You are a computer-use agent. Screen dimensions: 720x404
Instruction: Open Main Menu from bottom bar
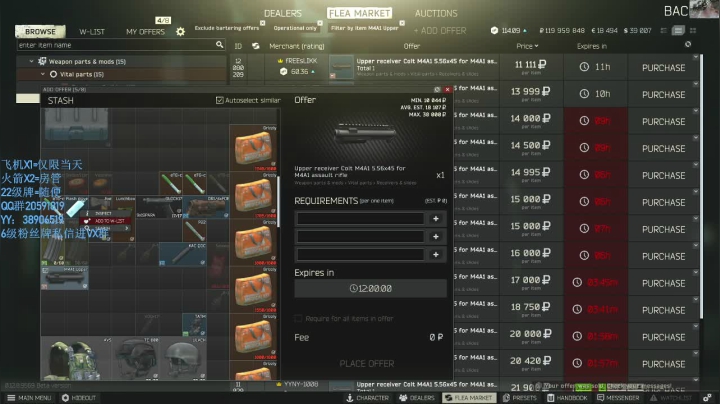click(x=29, y=398)
